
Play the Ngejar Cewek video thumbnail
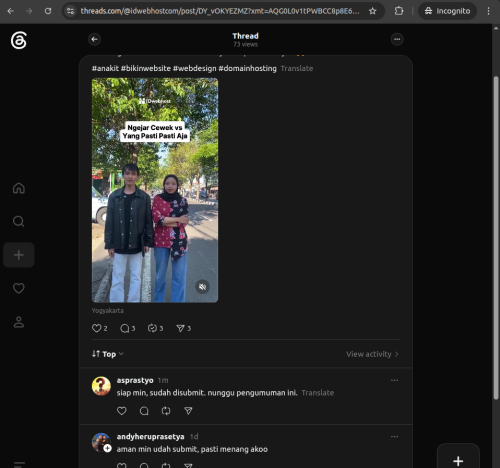pyautogui.click(x=155, y=190)
